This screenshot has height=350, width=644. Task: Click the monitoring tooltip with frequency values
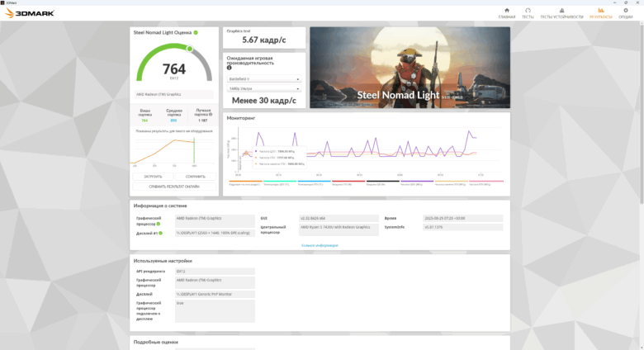pyautogui.click(x=279, y=158)
